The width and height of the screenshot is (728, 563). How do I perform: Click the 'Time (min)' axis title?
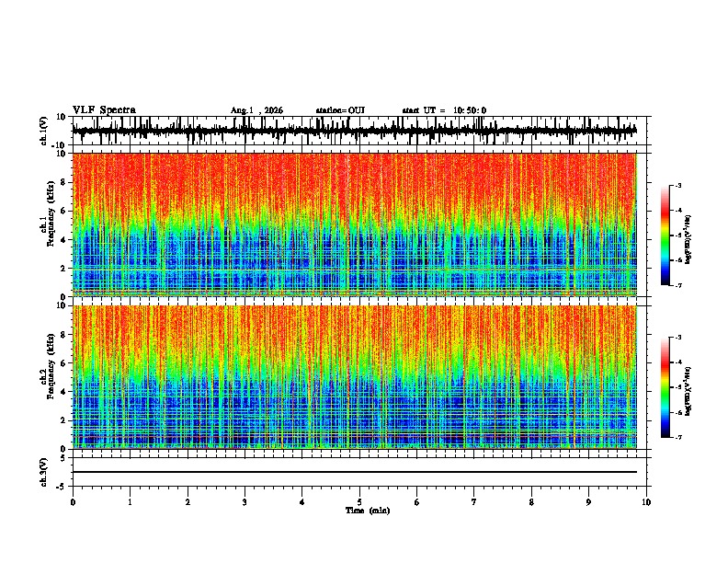coord(368,511)
